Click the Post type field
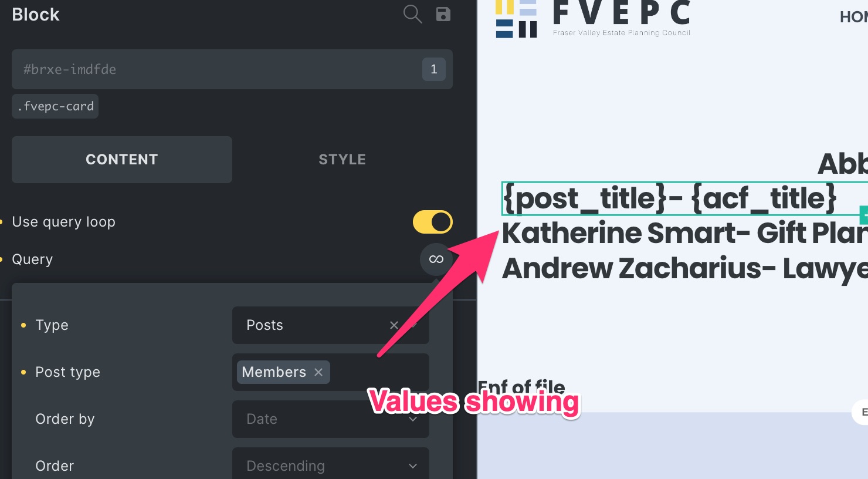This screenshot has width=868, height=479. [x=331, y=372]
